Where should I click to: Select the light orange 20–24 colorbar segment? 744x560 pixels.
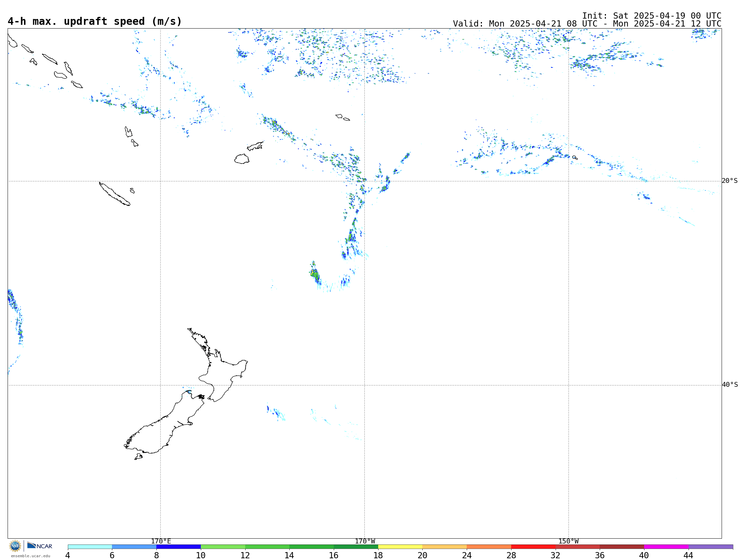tap(445, 547)
